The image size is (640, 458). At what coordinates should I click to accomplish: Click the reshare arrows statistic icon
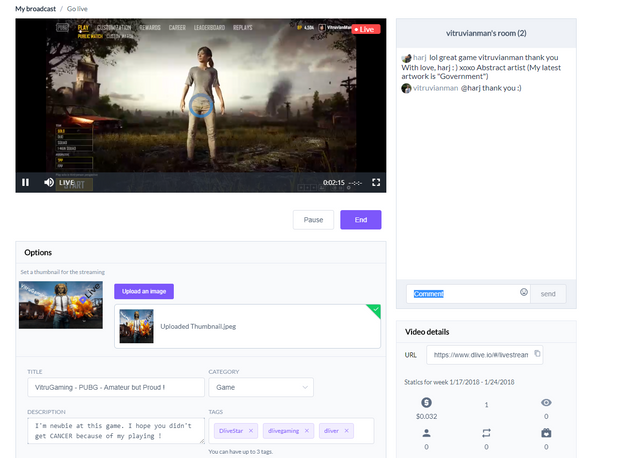pos(486,433)
